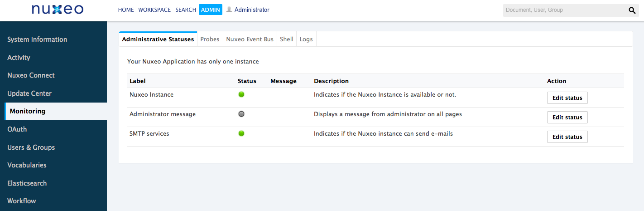Click the green status dot for SMTP services

[241, 133]
